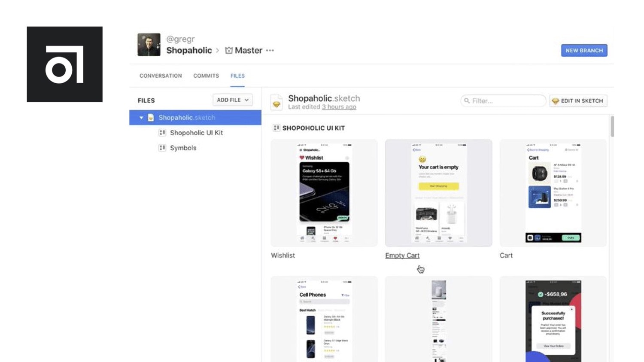The image size is (644, 362).
Task: Click the Symbols page icon in sidebar
Action: pos(162,148)
